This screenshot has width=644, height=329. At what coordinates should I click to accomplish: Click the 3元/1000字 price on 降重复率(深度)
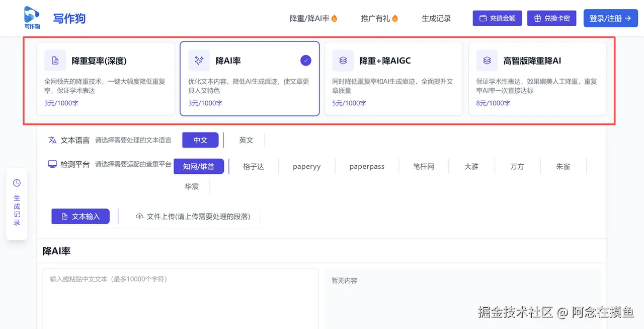click(61, 103)
